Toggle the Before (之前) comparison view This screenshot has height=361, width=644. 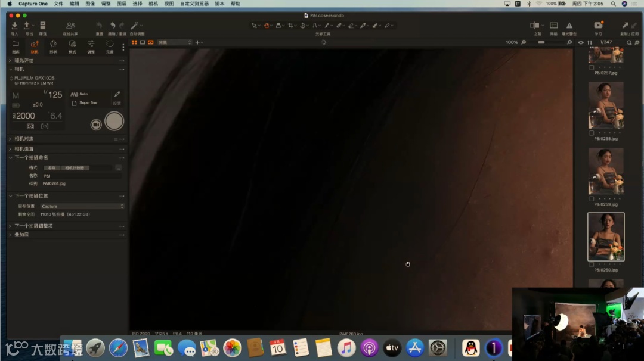coord(535,26)
